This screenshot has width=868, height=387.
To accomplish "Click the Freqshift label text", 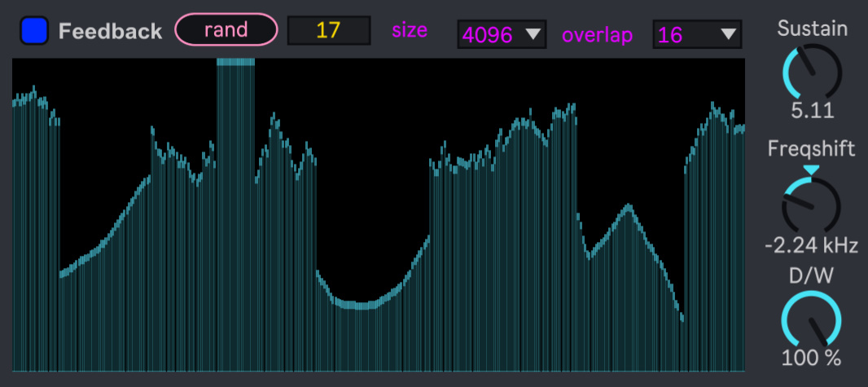I will coord(811,148).
